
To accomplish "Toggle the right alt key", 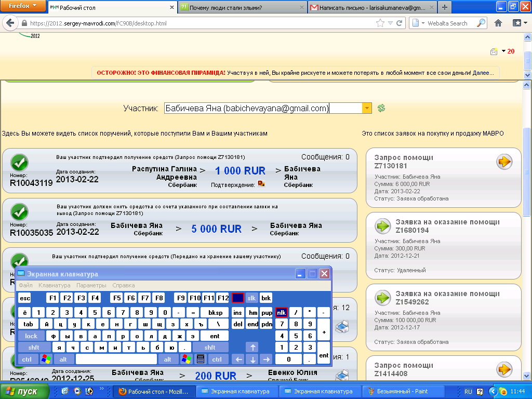I will tap(168, 360).
